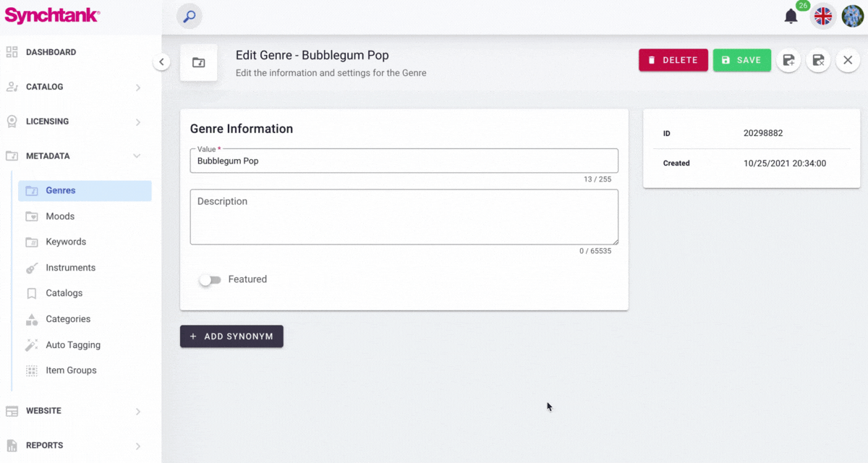The image size is (868, 463).
Task: Go to Auto Tagging page
Action: tap(72, 345)
